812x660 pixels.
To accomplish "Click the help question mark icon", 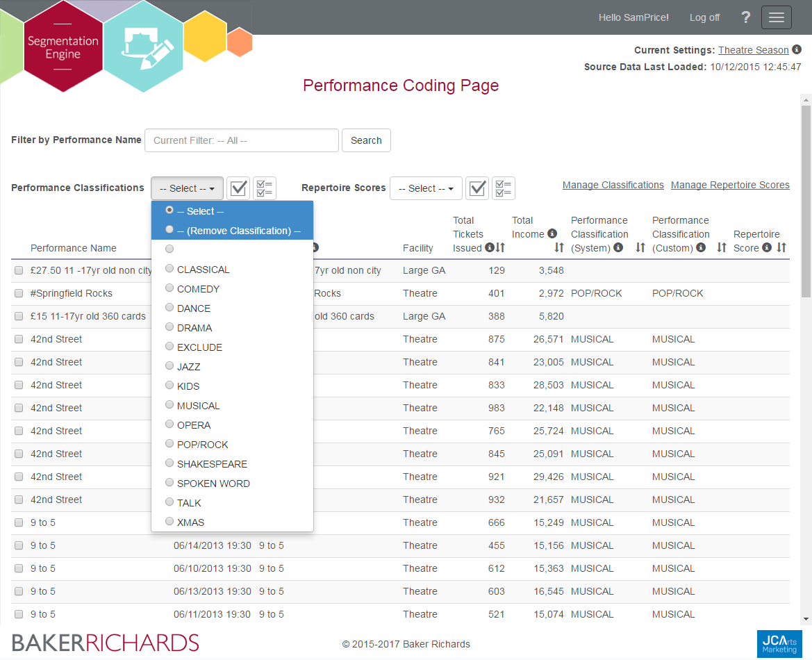I will pyautogui.click(x=746, y=17).
